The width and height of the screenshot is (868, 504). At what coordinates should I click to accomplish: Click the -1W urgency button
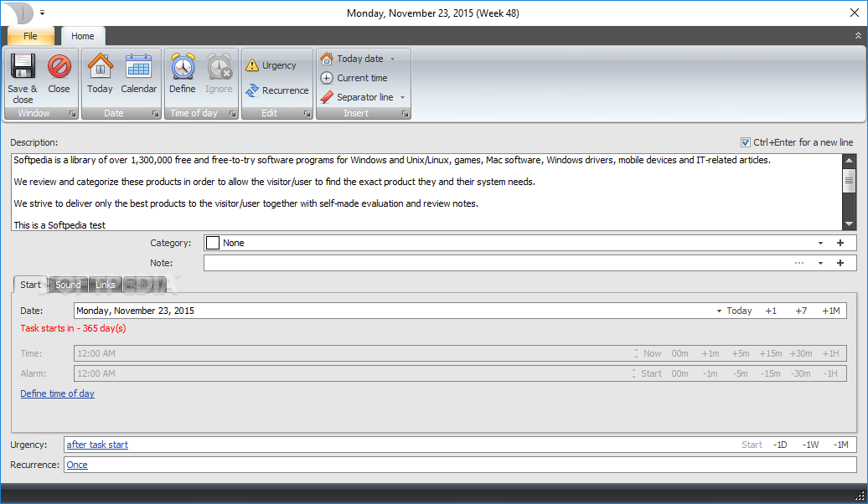click(x=810, y=445)
